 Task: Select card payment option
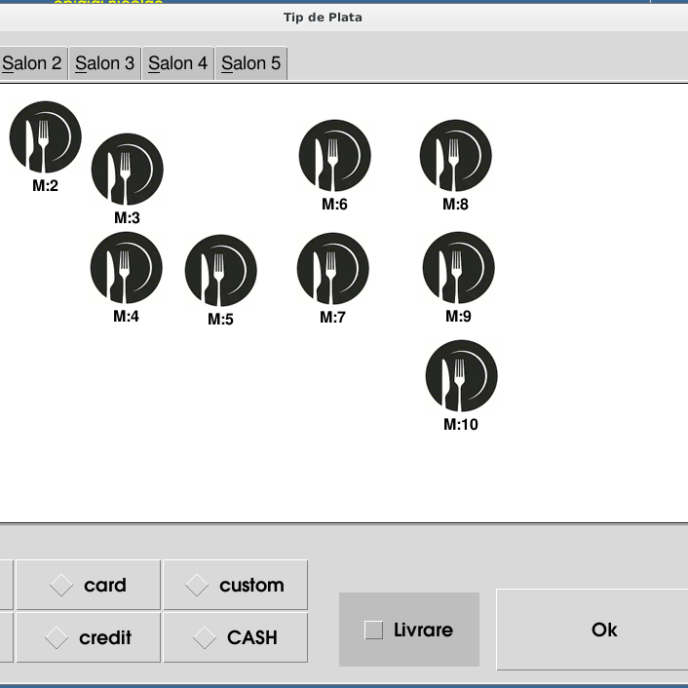coord(88,586)
